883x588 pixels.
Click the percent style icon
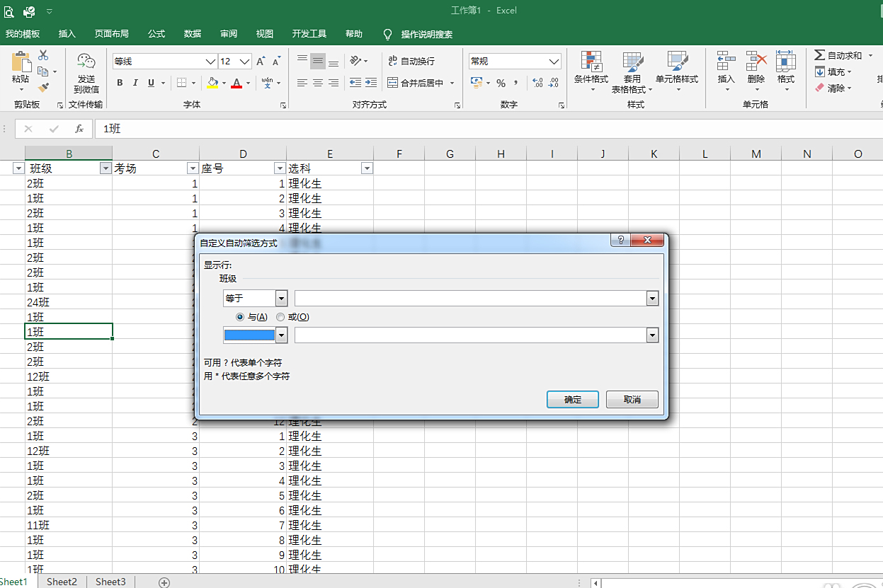(x=501, y=83)
